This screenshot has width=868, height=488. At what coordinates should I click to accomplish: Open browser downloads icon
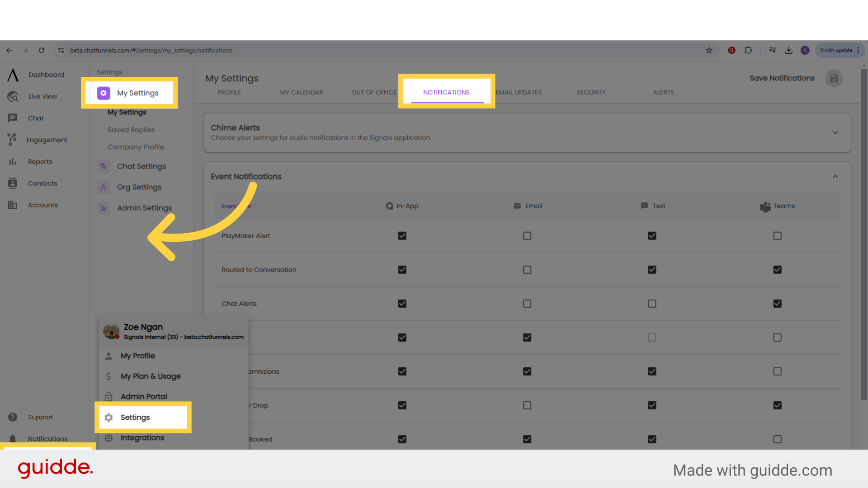(788, 50)
